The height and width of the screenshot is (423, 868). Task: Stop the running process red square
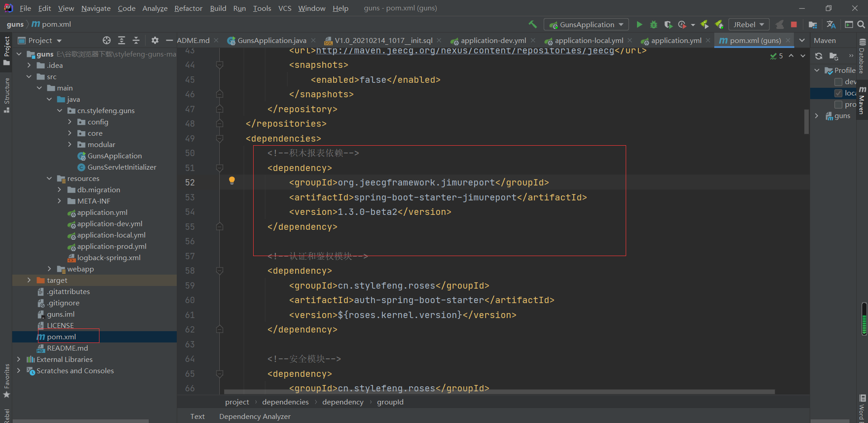pos(794,24)
